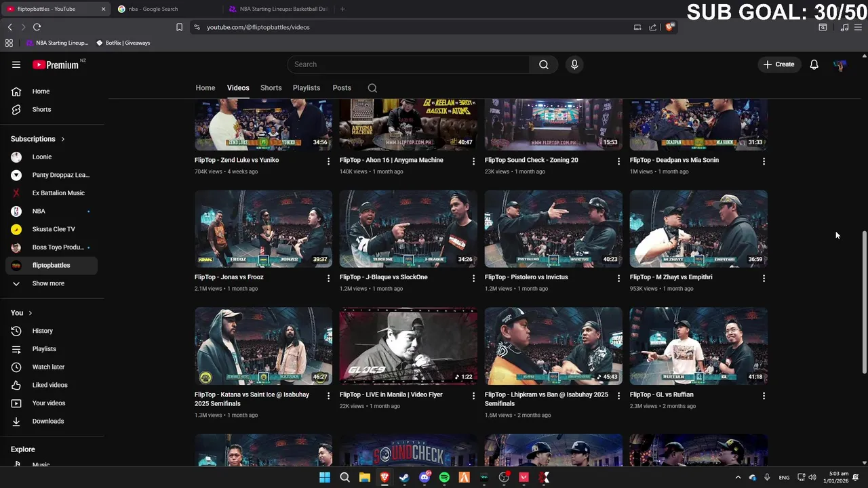Bookmark this page icon in address bar

coord(179,27)
